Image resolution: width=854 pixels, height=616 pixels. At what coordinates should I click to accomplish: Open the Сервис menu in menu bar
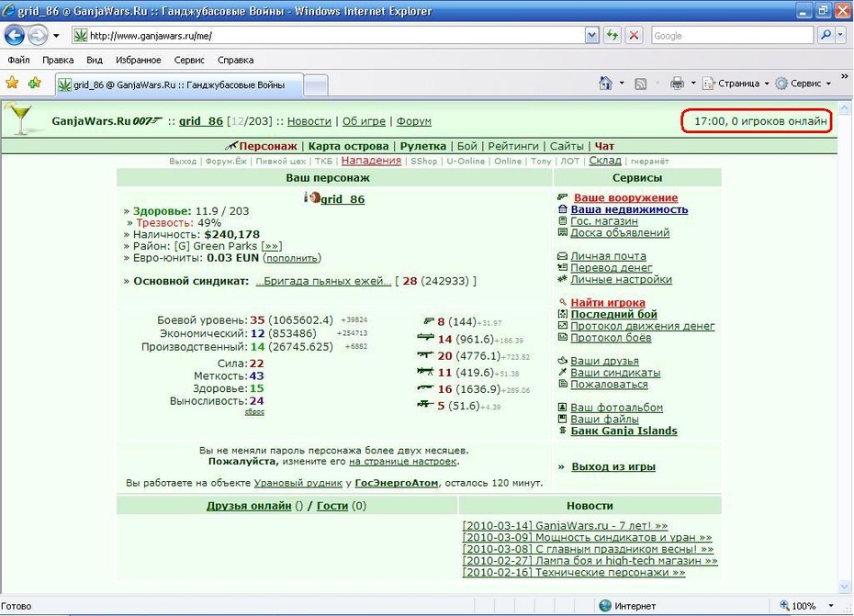(189, 60)
